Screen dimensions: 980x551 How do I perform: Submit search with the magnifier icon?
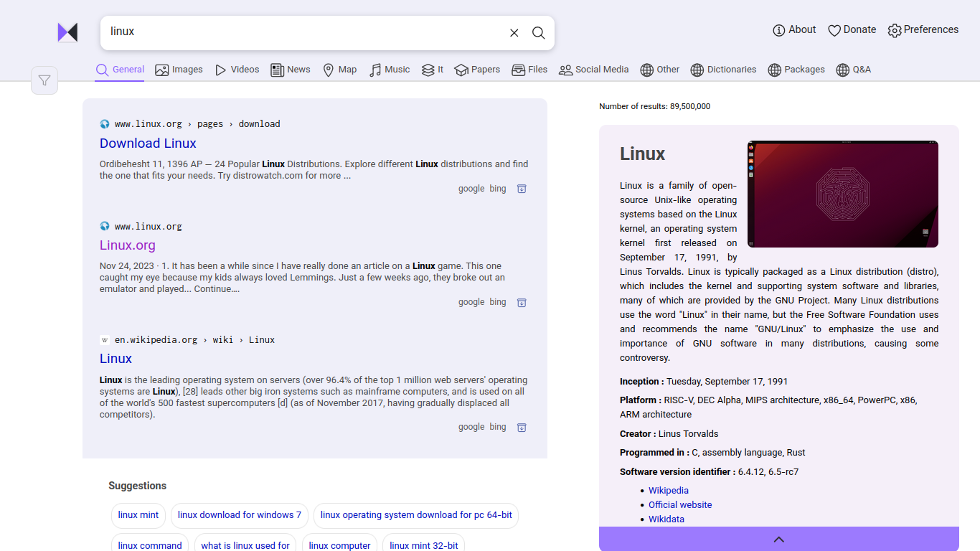point(538,33)
